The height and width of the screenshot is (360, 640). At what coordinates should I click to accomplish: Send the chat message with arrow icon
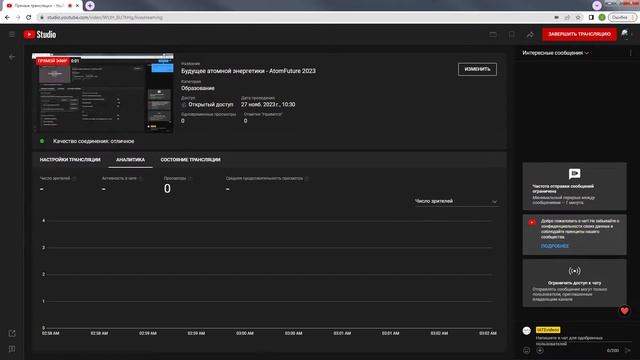[627, 350]
